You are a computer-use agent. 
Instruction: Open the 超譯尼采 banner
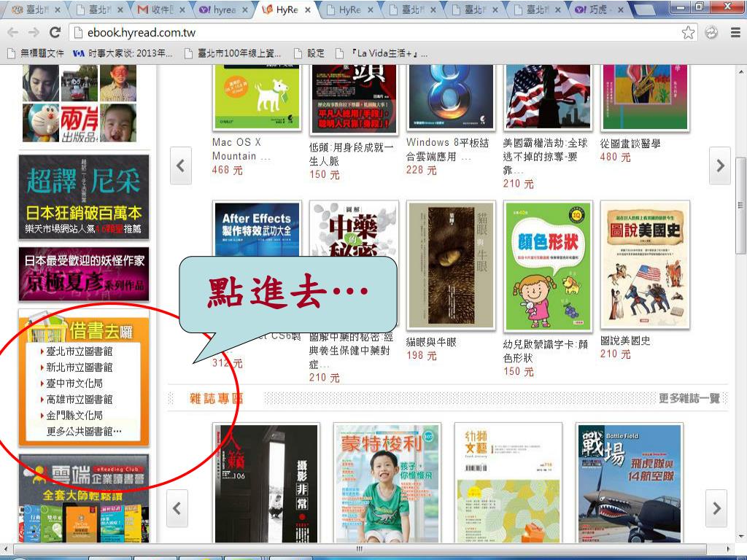[x=84, y=197]
